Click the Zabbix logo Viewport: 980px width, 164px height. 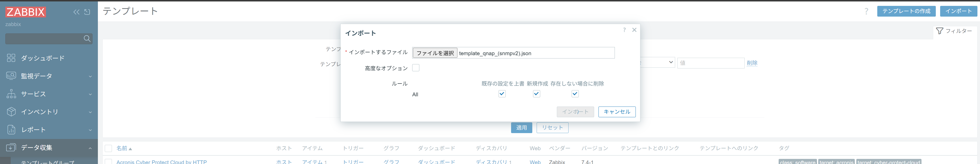26,12
